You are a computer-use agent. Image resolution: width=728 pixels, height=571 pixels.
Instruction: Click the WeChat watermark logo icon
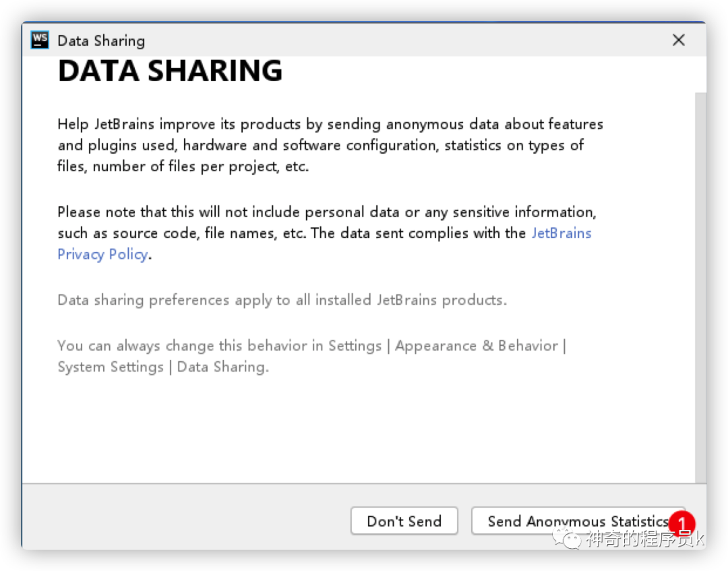click(567, 539)
